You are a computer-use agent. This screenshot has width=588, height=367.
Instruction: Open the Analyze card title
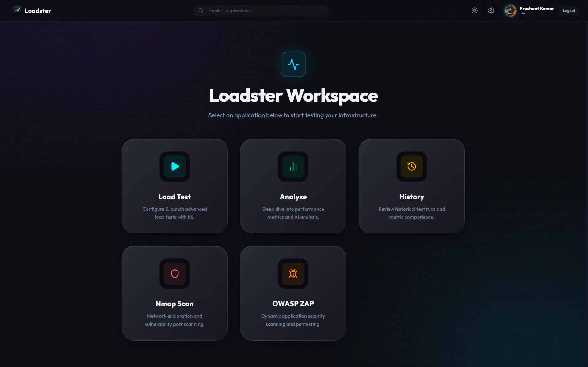(x=293, y=197)
